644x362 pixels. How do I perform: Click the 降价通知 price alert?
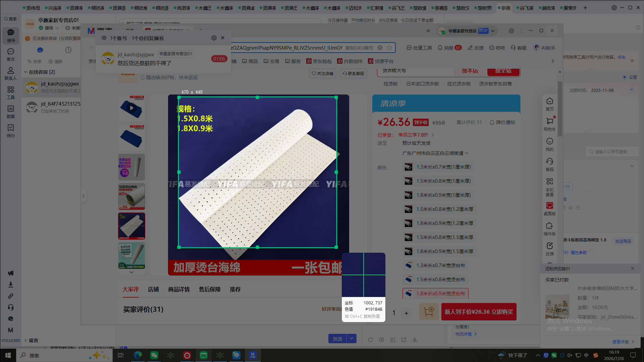(502, 122)
